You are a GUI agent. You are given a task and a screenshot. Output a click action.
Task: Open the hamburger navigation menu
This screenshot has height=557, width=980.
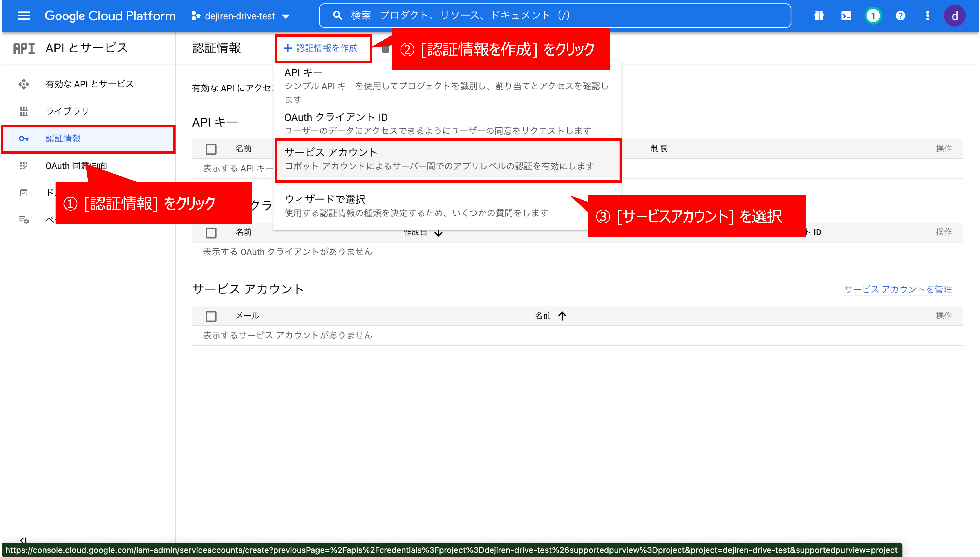(x=24, y=16)
